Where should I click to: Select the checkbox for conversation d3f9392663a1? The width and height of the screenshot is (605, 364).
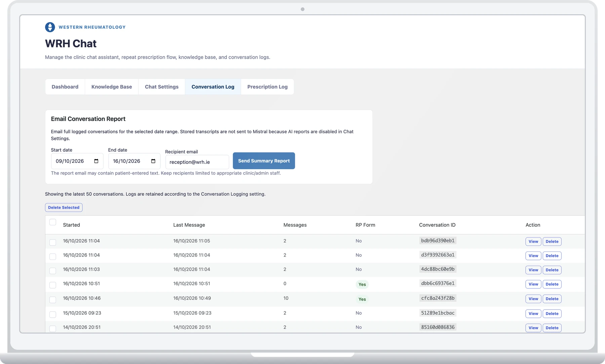coord(53,257)
